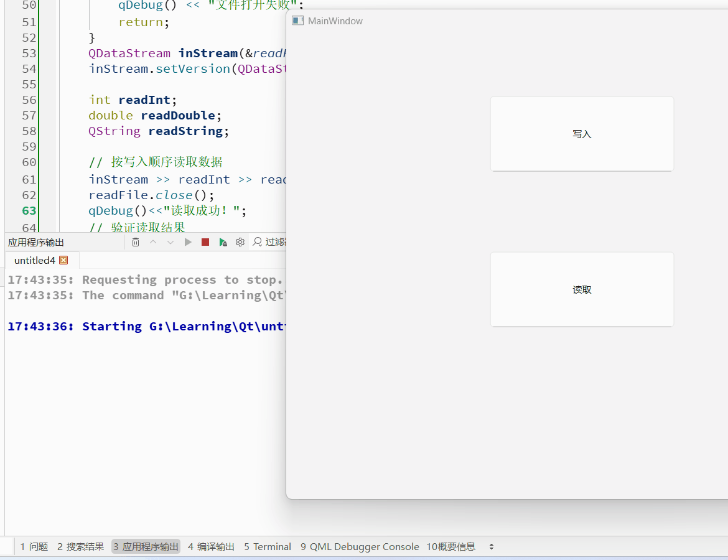Click the 'inStream >> readInt' code line
This screenshot has width=728, height=560.
coord(187,179)
